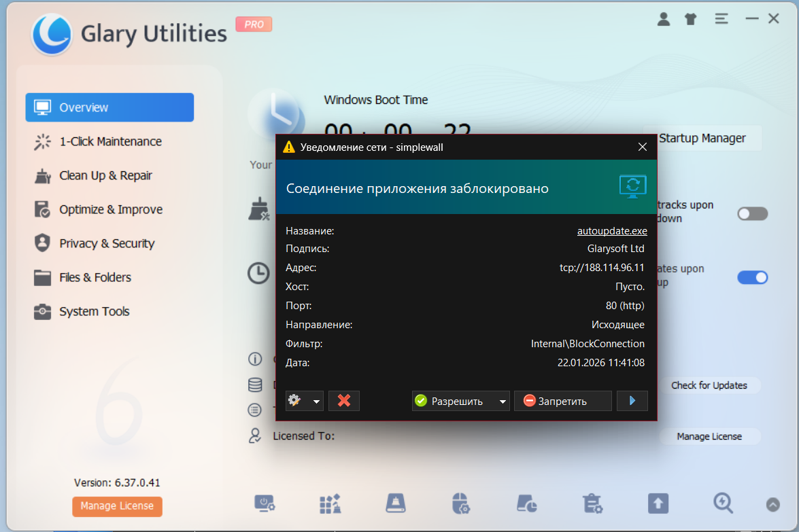799x532 pixels.
Task: Open 1-Click Maintenance section
Action: click(109, 141)
